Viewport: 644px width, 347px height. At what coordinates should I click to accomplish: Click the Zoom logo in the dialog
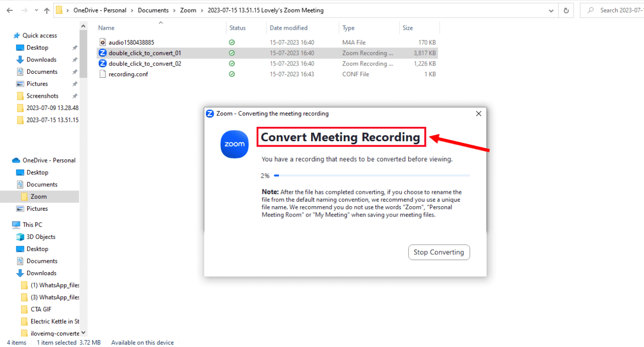[x=234, y=144]
